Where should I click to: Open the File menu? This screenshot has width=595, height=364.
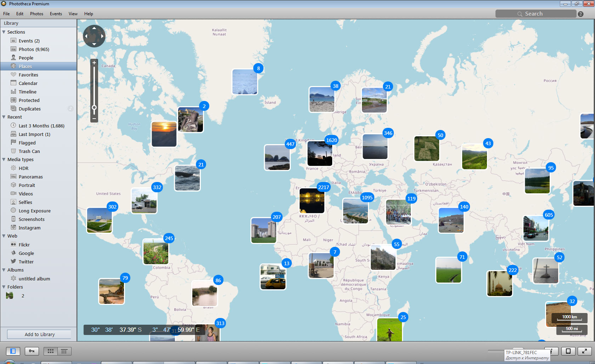[6, 14]
